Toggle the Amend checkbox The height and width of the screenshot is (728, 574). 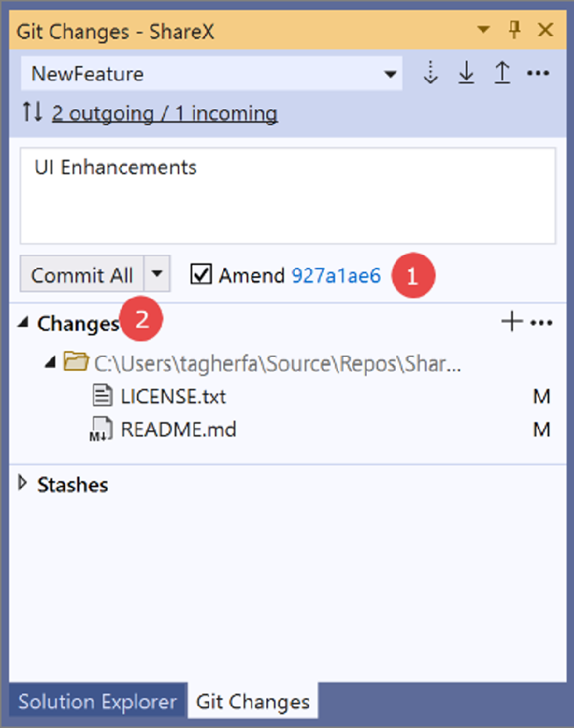pos(201,275)
